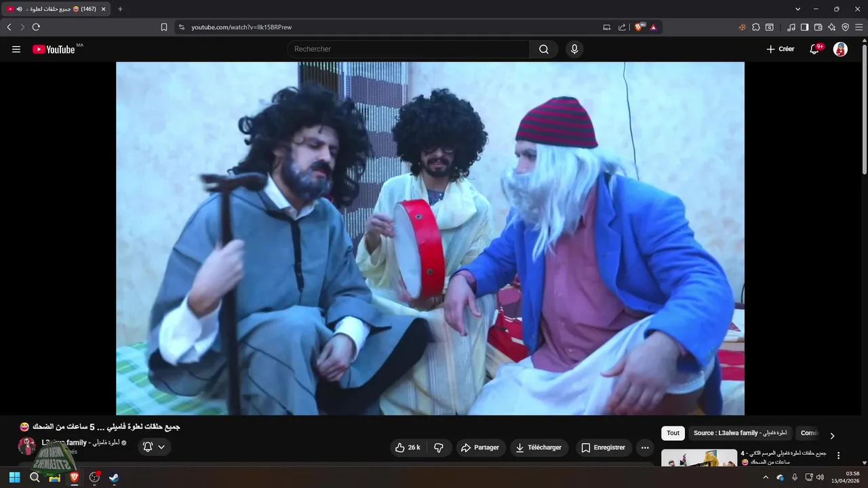Open the extensions puzzle icon
The image size is (868, 488).
point(756,27)
